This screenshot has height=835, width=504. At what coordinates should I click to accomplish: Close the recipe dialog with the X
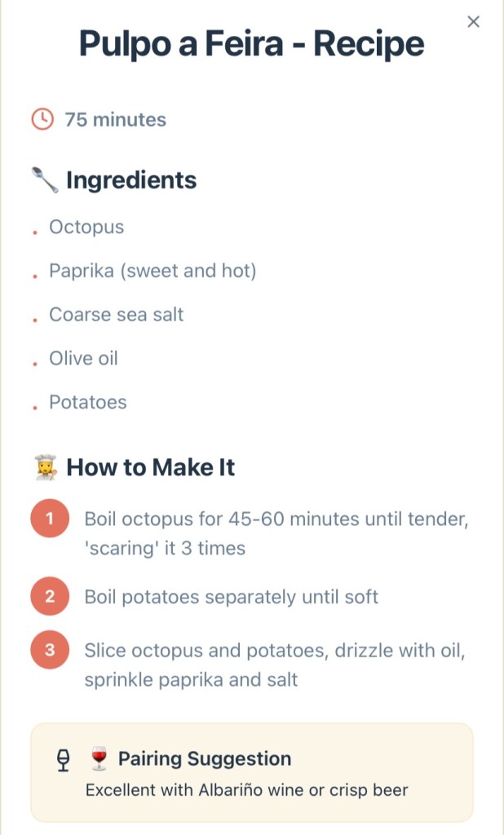[x=473, y=22]
